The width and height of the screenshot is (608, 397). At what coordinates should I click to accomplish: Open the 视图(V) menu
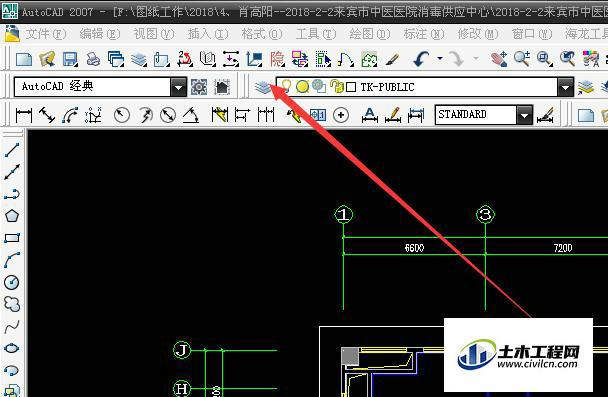(154, 34)
